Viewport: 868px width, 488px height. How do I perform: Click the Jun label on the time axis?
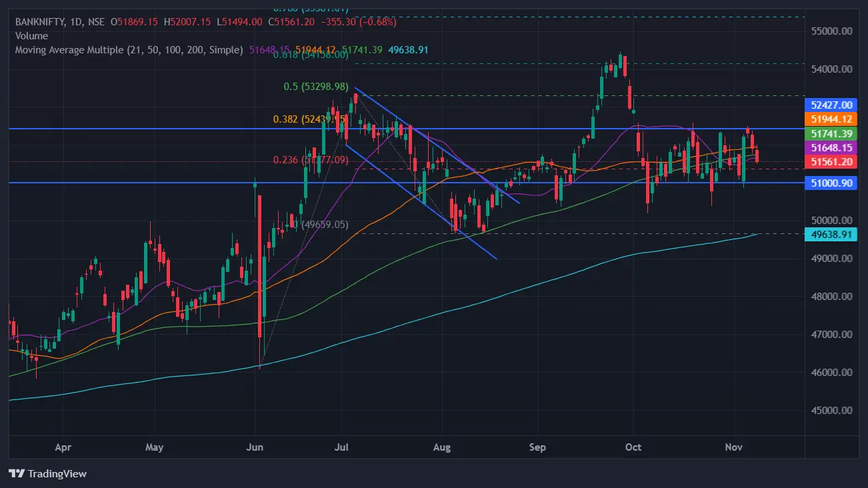coord(255,447)
